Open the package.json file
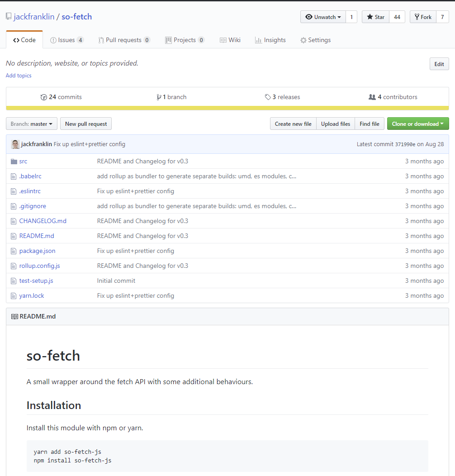 tap(38, 251)
